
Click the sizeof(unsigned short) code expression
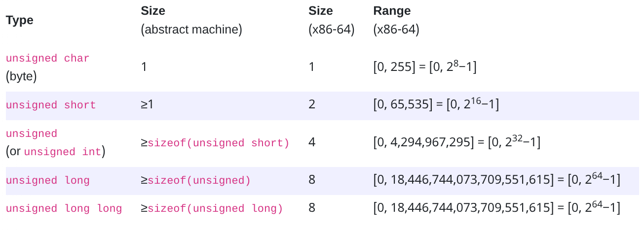click(x=218, y=143)
